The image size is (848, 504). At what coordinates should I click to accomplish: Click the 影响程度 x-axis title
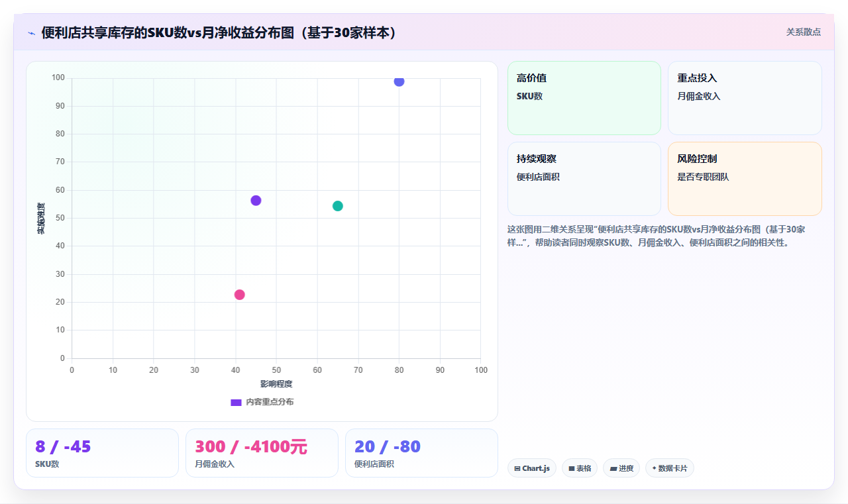pos(276,384)
